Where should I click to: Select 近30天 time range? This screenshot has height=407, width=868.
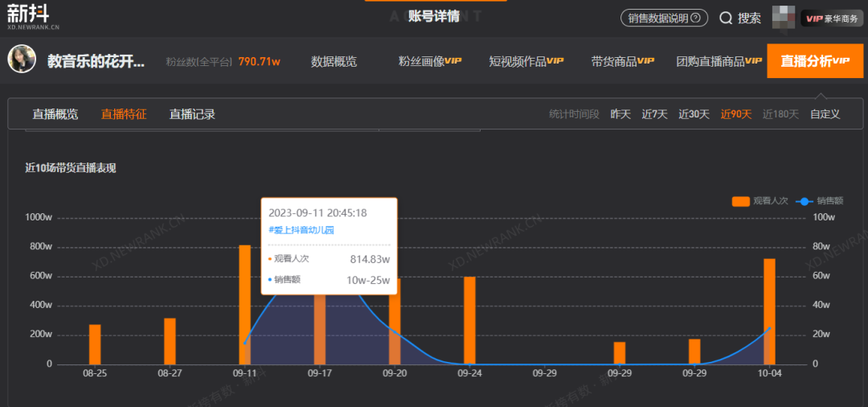click(x=694, y=114)
